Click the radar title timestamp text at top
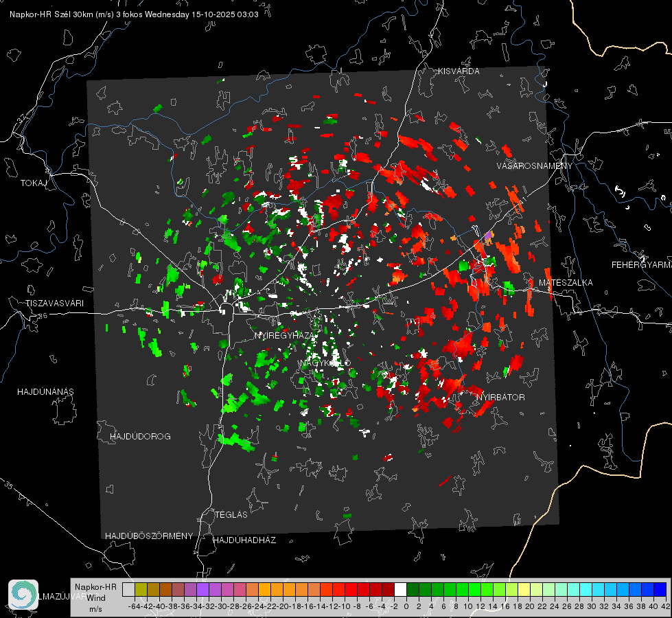 134,14
